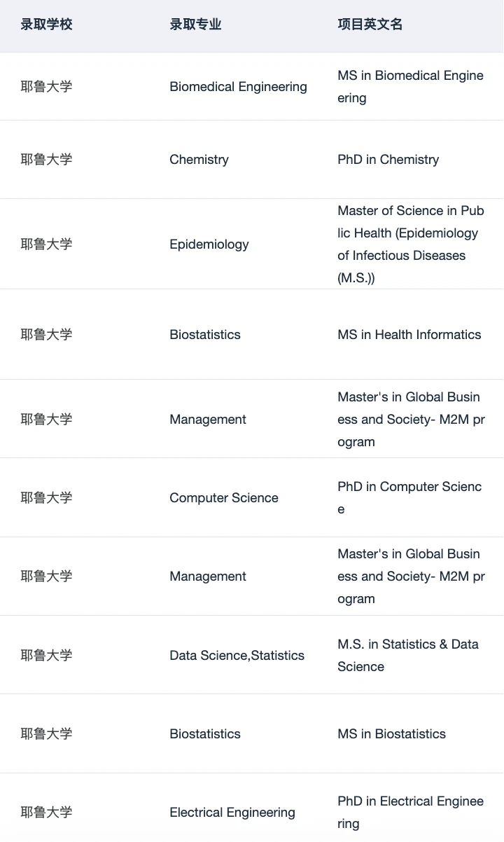
Task: Open Master of Science in Public Health entry
Action: [x=411, y=244]
